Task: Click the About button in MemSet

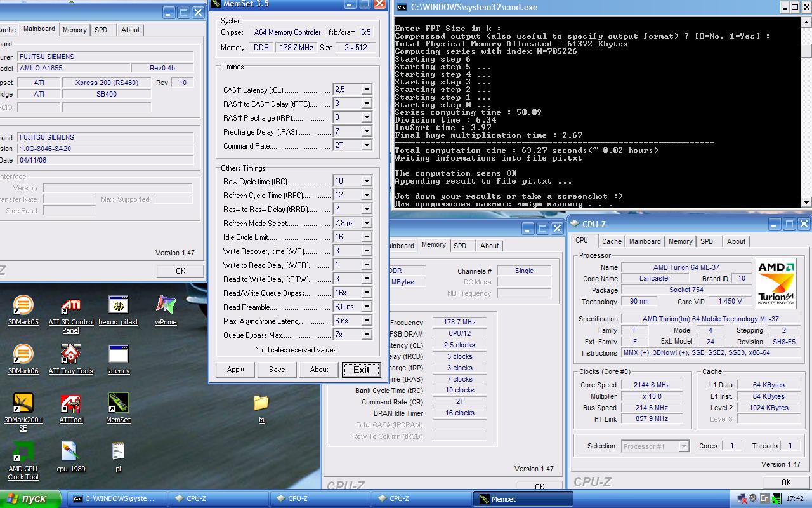Action: (319, 370)
